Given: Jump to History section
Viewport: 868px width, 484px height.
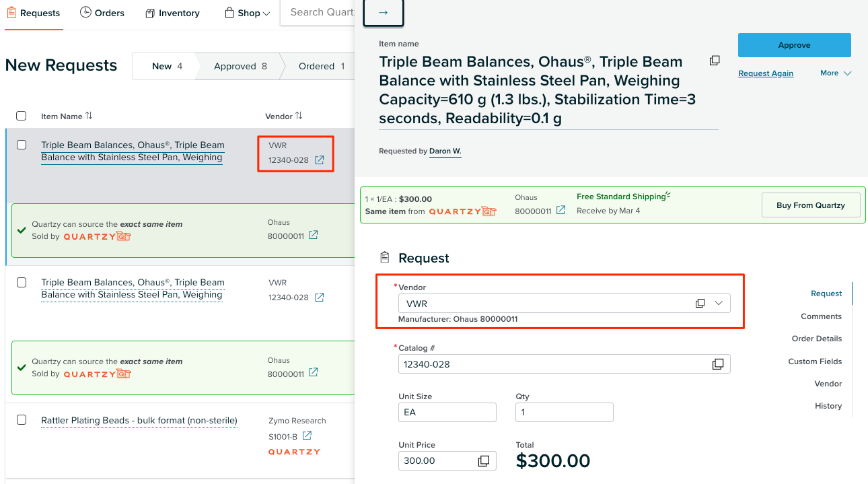Looking at the screenshot, I should tap(828, 406).
